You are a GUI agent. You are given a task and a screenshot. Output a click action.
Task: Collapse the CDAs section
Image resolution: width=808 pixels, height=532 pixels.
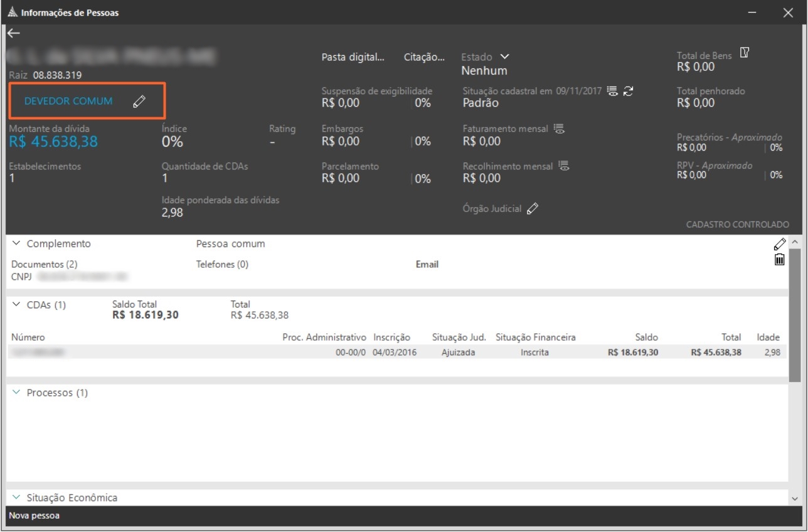click(16, 305)
